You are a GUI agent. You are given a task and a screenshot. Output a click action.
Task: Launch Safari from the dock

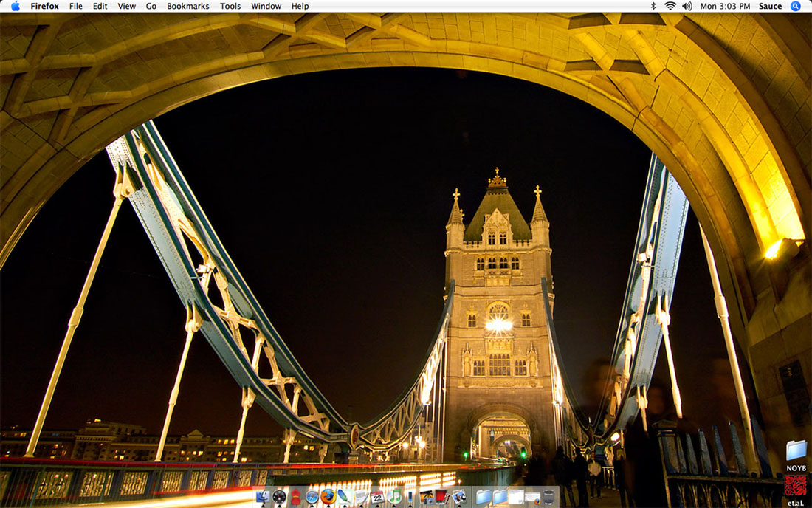click(312, 498)
